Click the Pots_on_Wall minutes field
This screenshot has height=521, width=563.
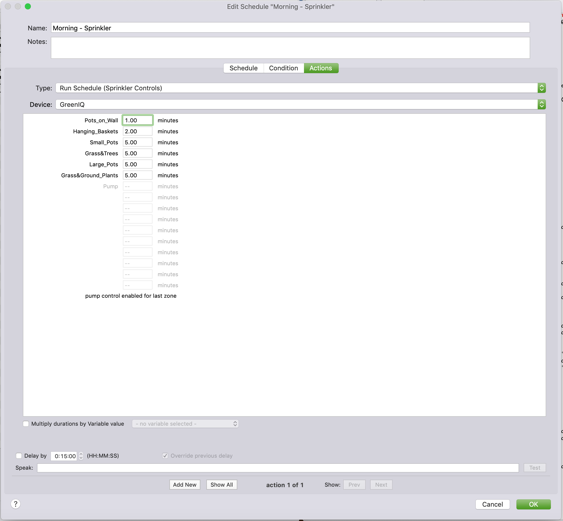[138, 120]
